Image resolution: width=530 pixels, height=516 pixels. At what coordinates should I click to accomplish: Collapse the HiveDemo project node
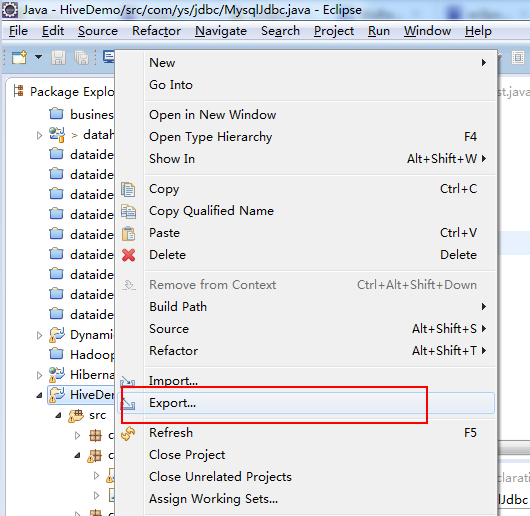coord(40,395)
